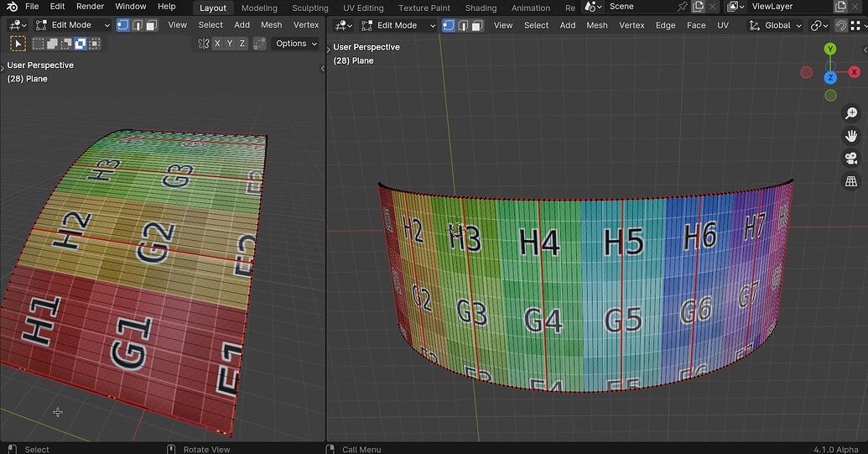The image size is (868, 454).
Task: Enable face select mode in right viewport
Action: (477, 25)
